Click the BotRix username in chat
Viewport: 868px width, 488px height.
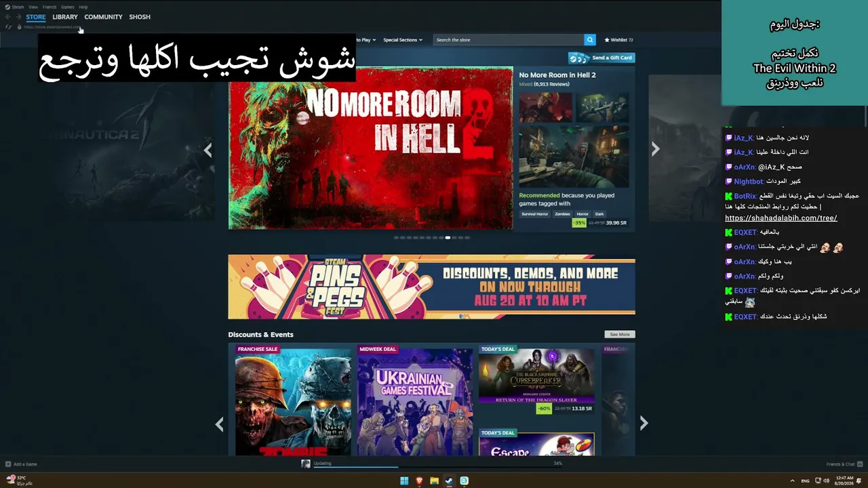point(745,196)
